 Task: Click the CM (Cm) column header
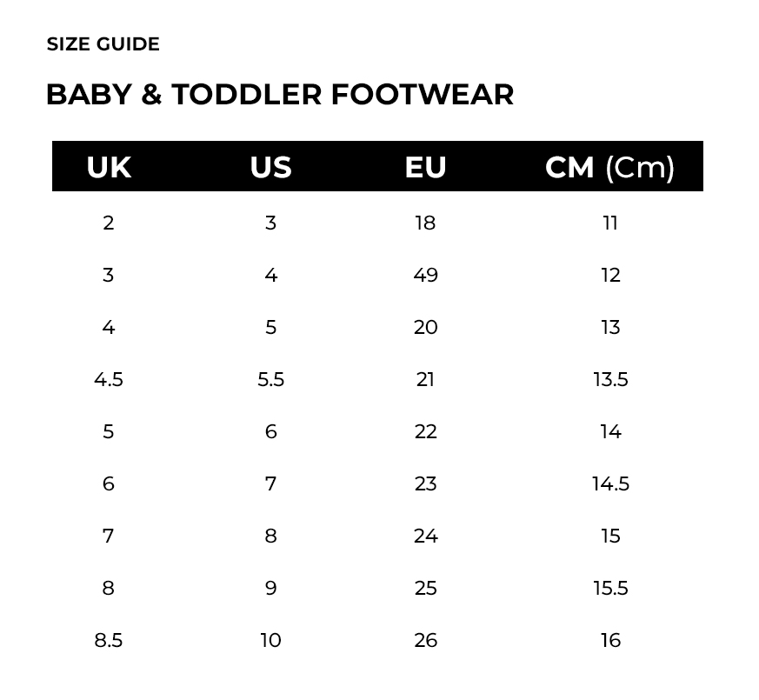tap(609, 168)
